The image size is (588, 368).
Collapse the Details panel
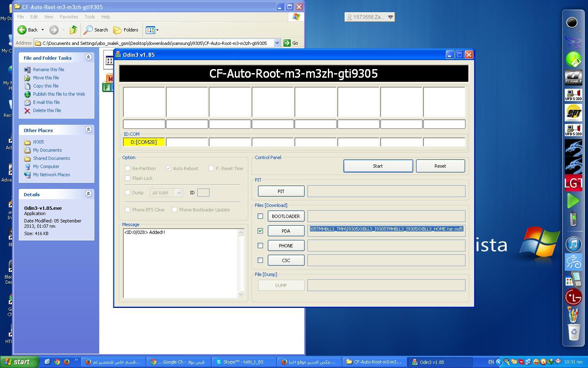click(88, 194)
